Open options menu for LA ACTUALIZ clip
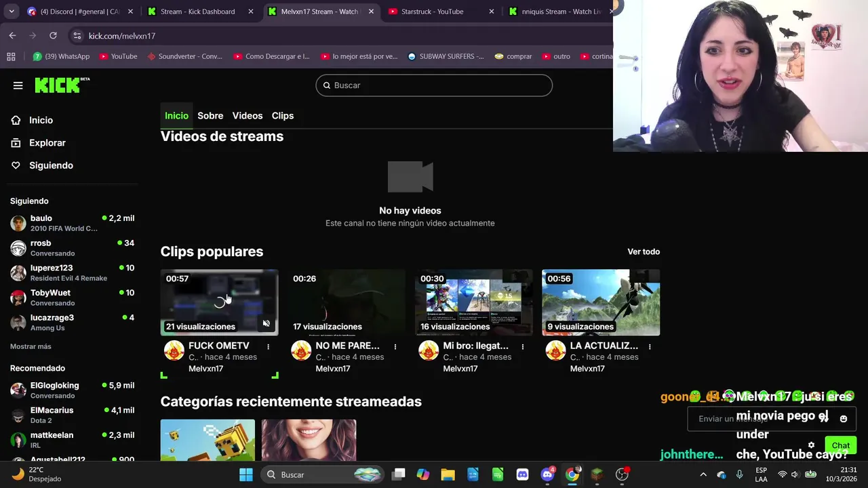This screenshot has width=868, height=488. [x=650, y=346]
